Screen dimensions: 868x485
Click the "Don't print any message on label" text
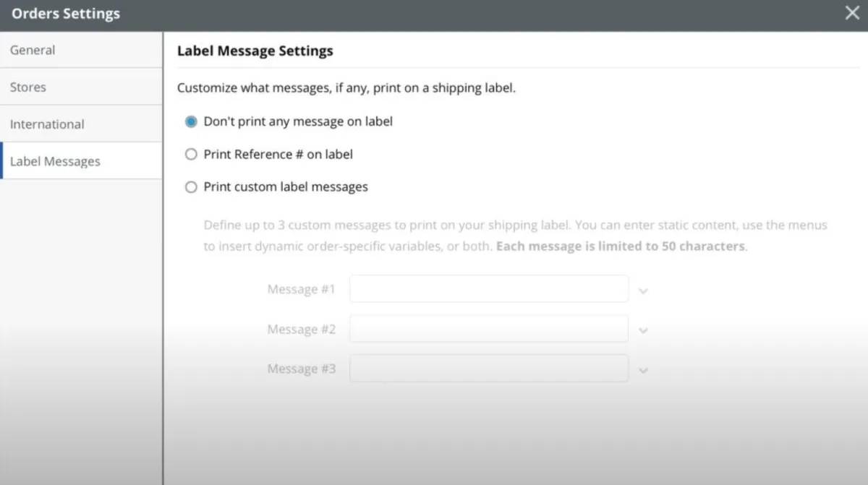pos(298,121)
